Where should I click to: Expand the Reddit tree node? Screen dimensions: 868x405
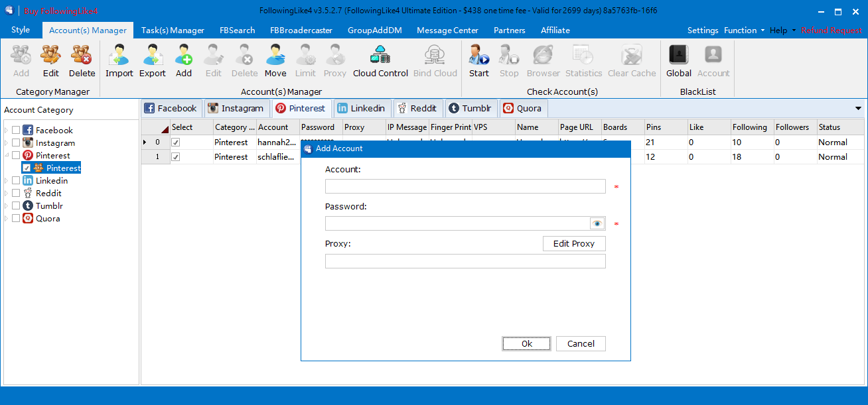[7, 194]
